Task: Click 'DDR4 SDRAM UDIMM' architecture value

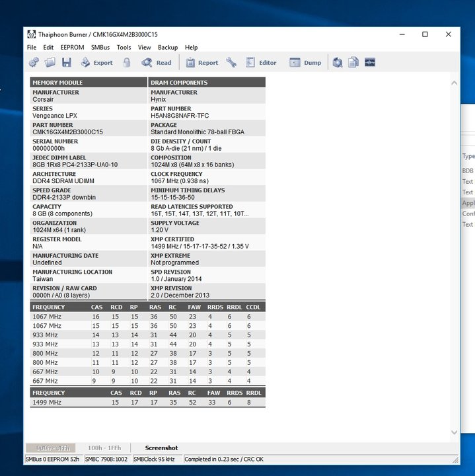Action: coord(63,181)
